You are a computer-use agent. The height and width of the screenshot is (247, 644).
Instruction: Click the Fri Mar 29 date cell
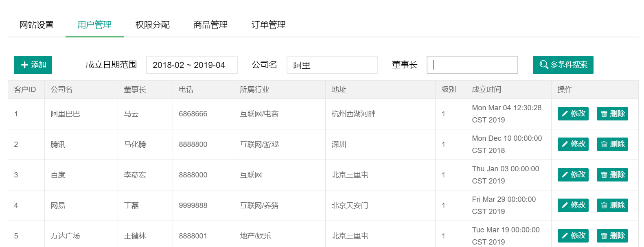pyautogui.click(x=509, y=205)
